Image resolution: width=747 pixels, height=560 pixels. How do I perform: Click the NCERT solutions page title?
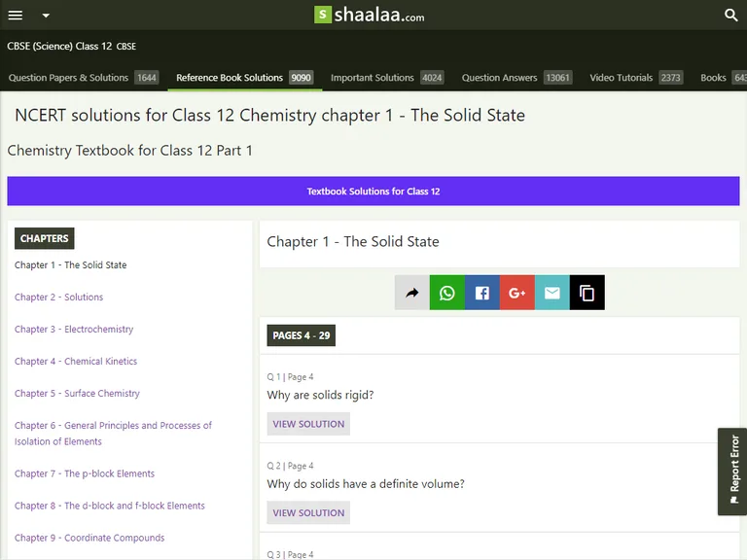269,116
